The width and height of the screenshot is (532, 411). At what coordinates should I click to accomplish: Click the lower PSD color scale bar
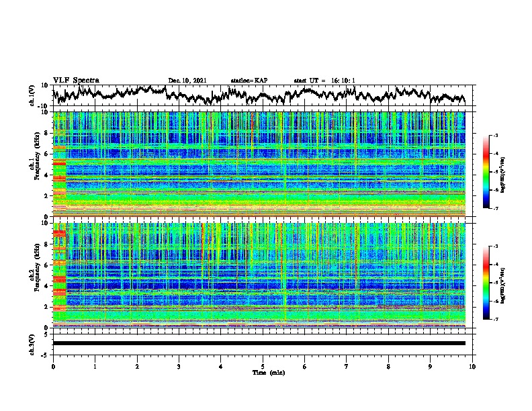(486, 283)
